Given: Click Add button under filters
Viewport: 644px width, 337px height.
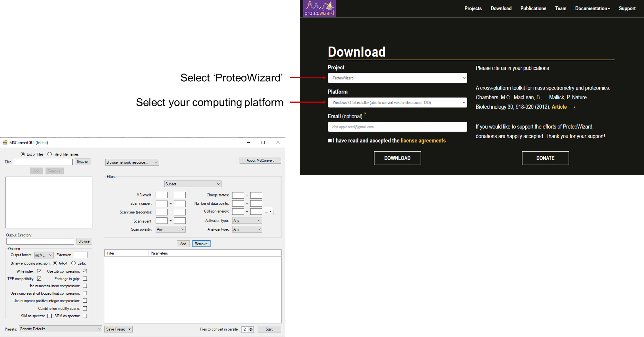Looking at the screenshot, I should (x=183, y=244).
